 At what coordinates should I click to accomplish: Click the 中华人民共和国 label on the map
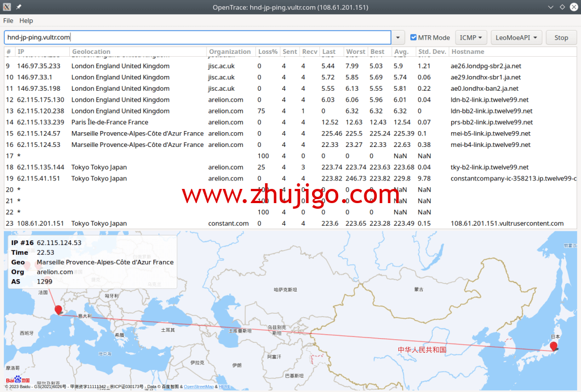tap(422, 349)
